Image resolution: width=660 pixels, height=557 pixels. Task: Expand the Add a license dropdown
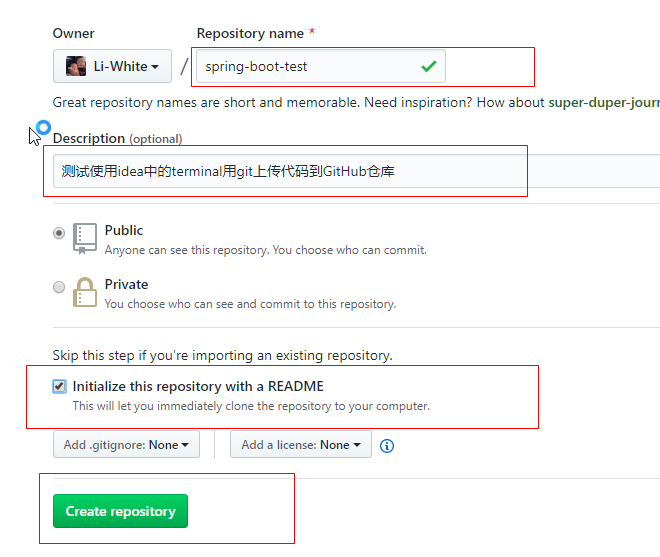[x=301, y=445]
